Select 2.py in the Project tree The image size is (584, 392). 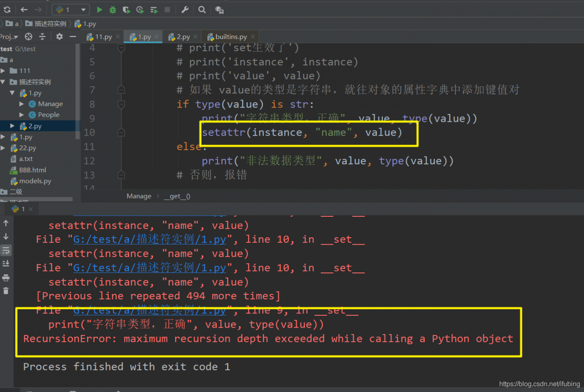(31, 126)
